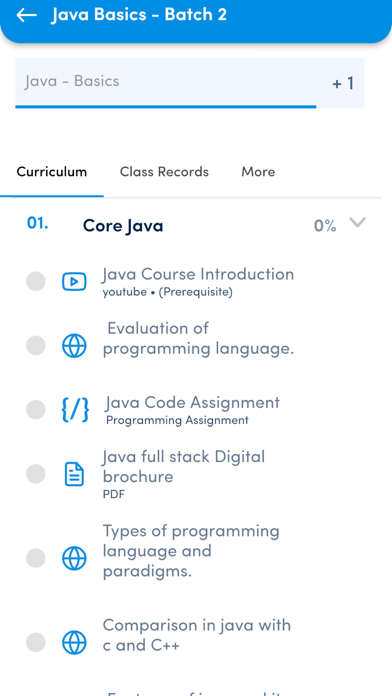Expand the +1 additional courses indicator

(343, 83)
